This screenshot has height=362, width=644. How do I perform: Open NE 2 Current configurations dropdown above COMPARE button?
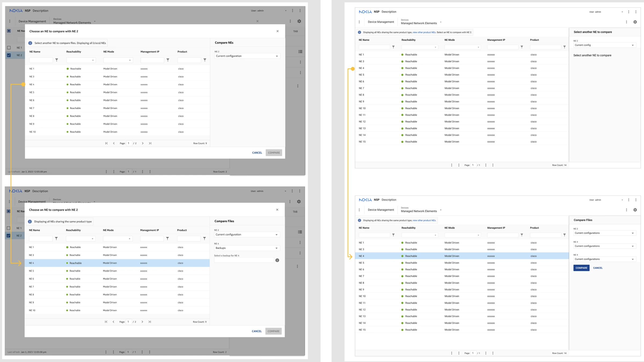(605, 233)
